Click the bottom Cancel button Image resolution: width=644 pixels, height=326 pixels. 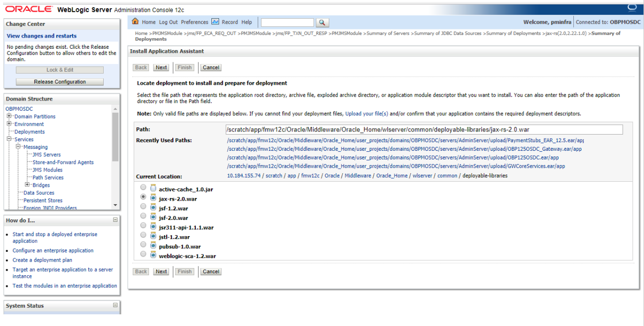(211, 272)
